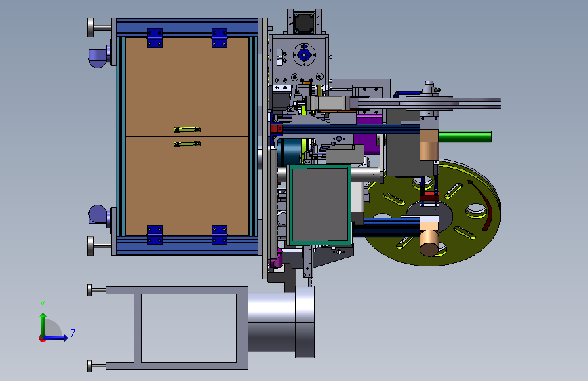The image size is (588, 381).
Task: Pick the top-left blue hinge block on cabinet
Action: (x=155, y=38)
